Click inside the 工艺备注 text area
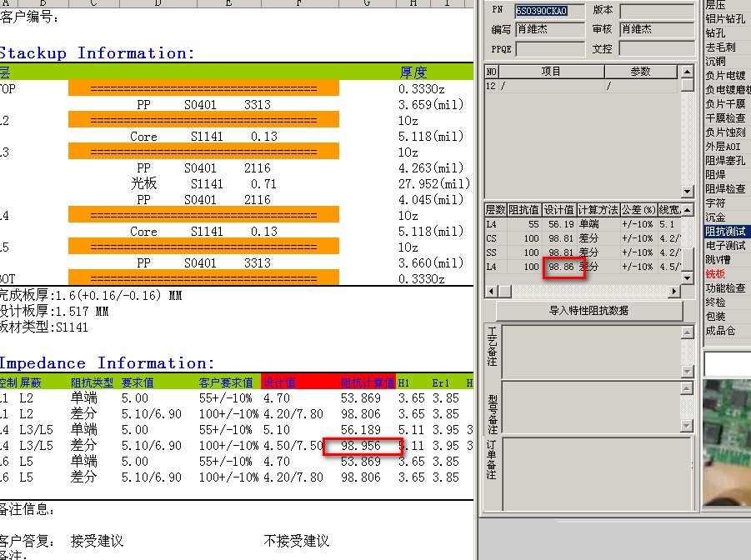Viewport: 751px width, 560px height. (x=591, y=352)
